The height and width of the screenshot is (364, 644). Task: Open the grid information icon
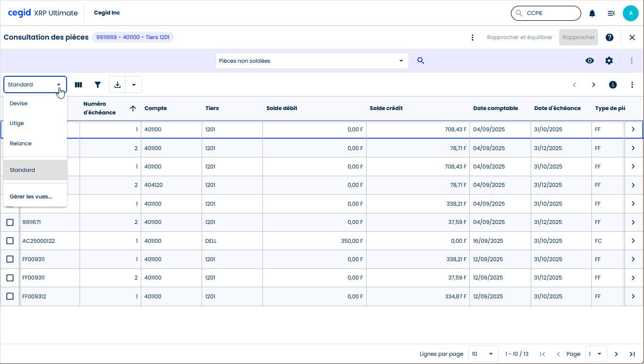[613, 85]
